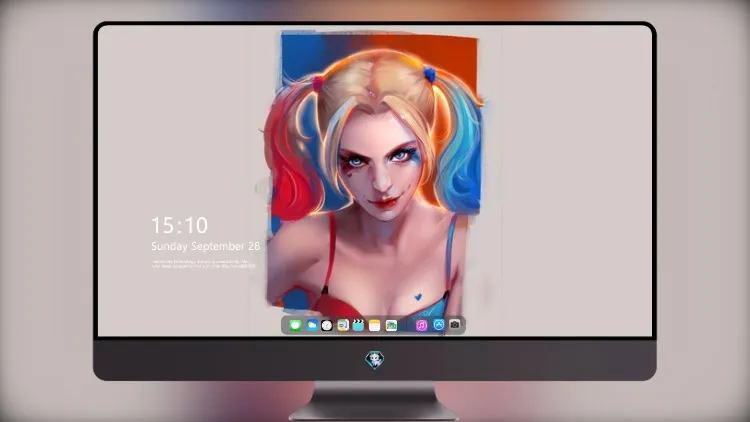Open the blue and yellow document app, fourth in dock
Image resolution: width=750 pixels, height=422 pixels.
pyautogui.click(x=343, y=325)
